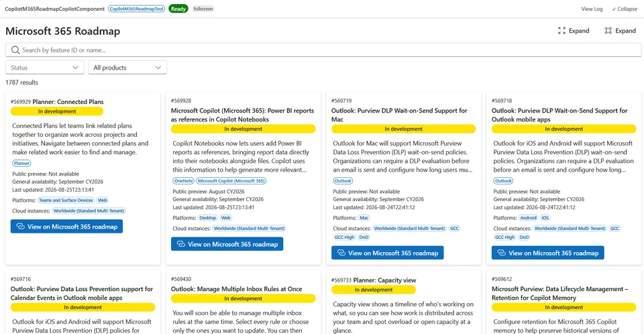View Outlook mobile DLP feature on roadmap
The image size is (644, 334).
548,253
